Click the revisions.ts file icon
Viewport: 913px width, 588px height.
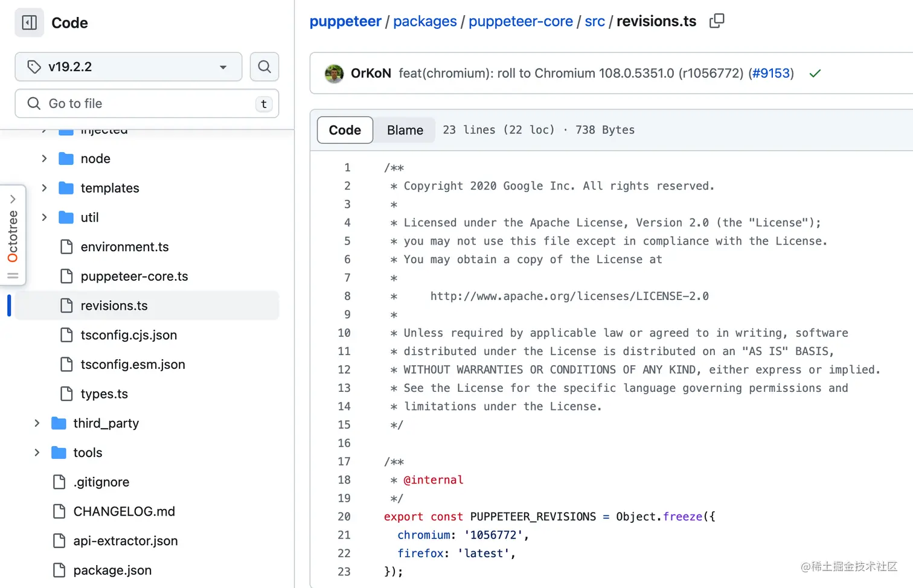66,305
